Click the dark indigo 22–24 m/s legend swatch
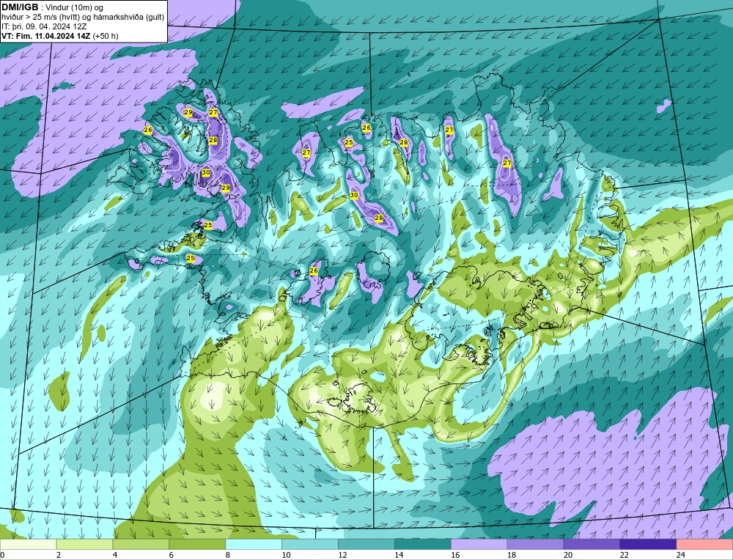The width and height of the screenshot is (733, 560). click(x=648, y=544)
